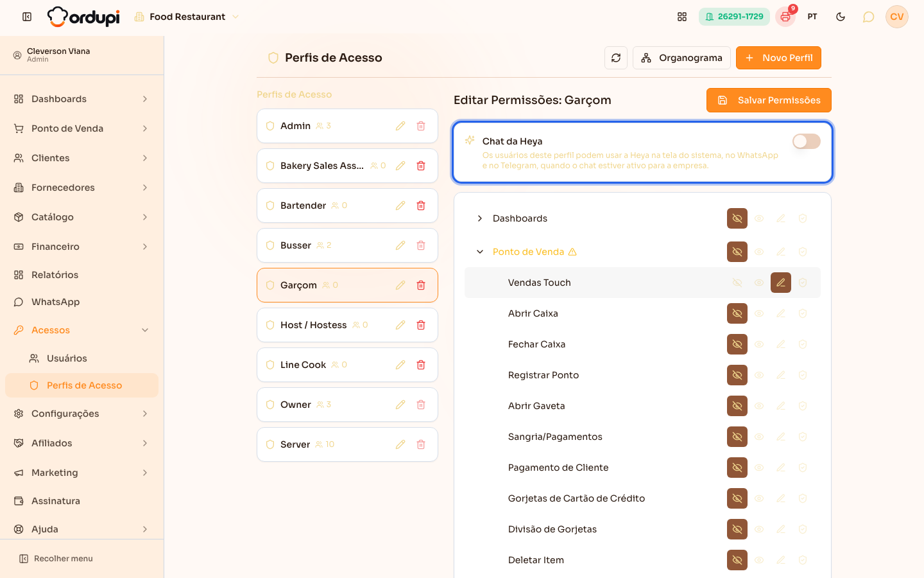Collapse sidebar with top-left panel icon

coord(27,17)
